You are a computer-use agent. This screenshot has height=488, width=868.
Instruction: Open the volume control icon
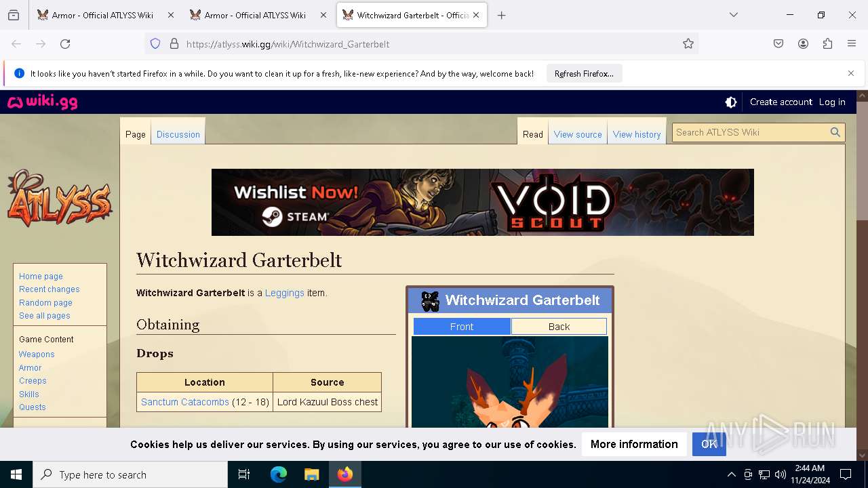pos(780,474)
